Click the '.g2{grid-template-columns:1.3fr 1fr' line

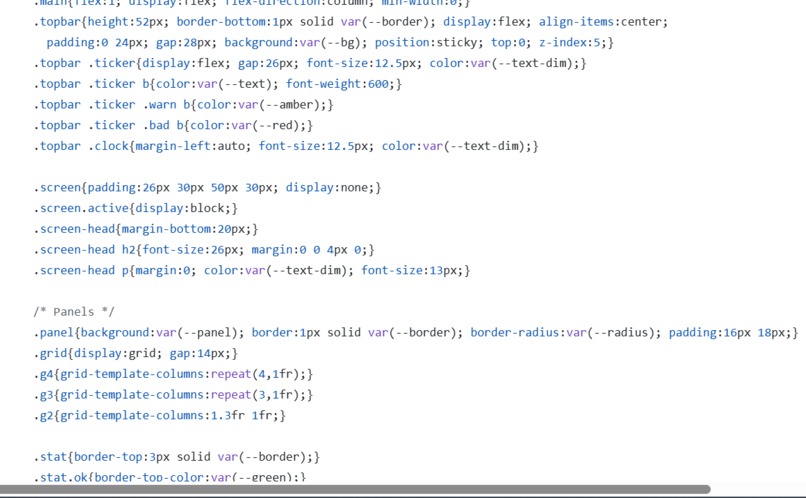[x=159, y=415]
